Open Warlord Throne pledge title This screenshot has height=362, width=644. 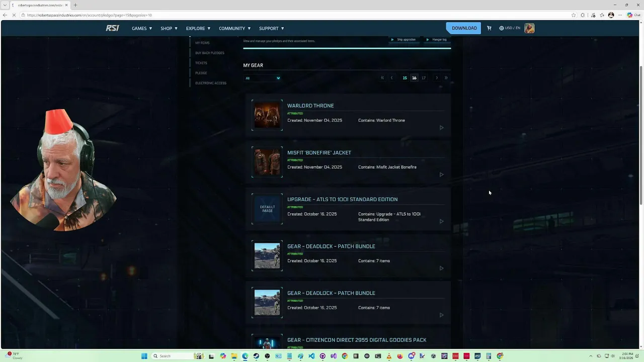[310, 106]
